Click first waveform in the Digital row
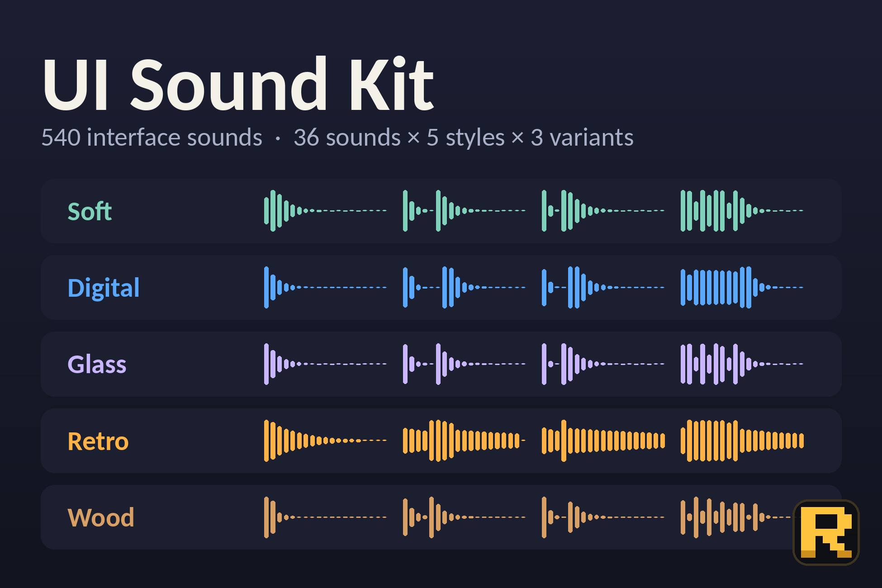 (325, 287)
